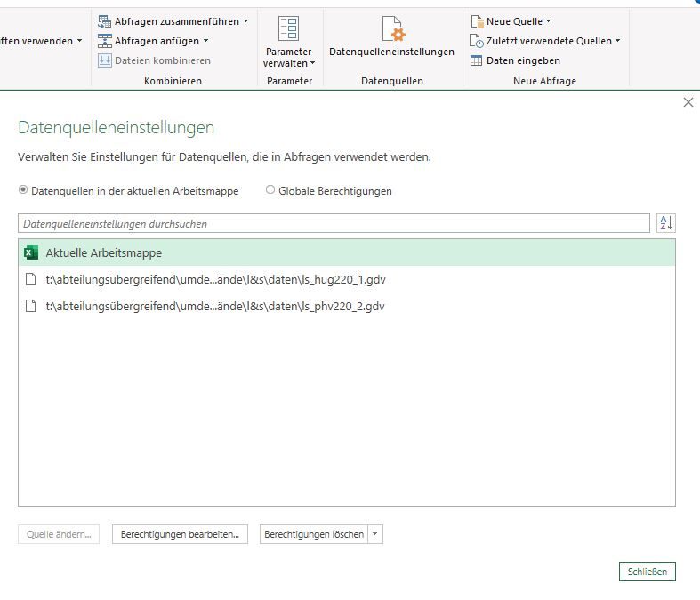The height and width of the screenshot is (600, 700).
Task: Open Parameter verwalten dropdown arrow
Action: point(312,63)
